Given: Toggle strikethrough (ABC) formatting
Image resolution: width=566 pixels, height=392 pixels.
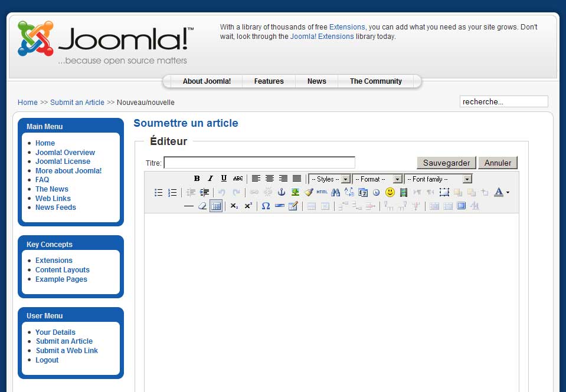Looking at the screenshot, I should pyautogui.click(x=237, y=179).
